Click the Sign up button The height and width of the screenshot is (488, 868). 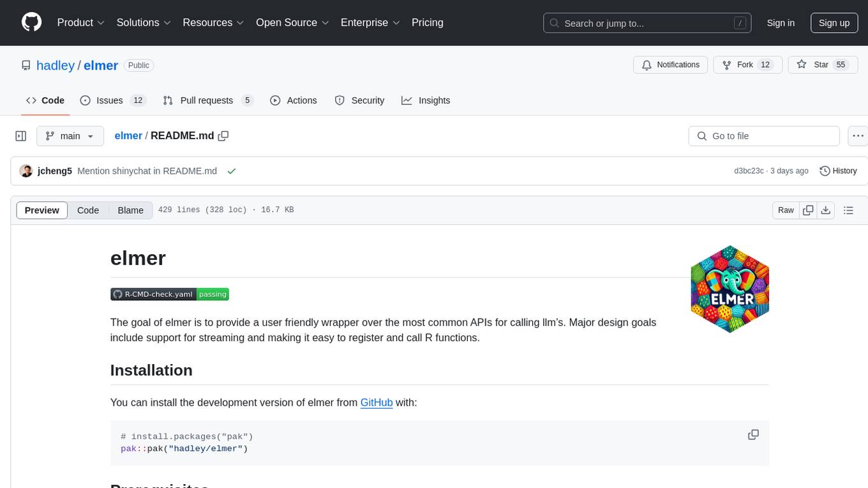click(834, 23)
